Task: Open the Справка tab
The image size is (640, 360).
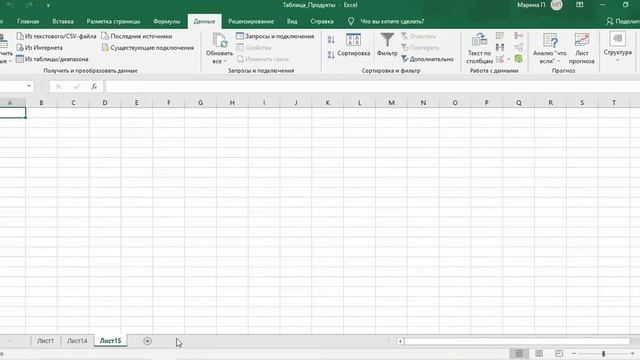Action: click(x=322, y=21)
